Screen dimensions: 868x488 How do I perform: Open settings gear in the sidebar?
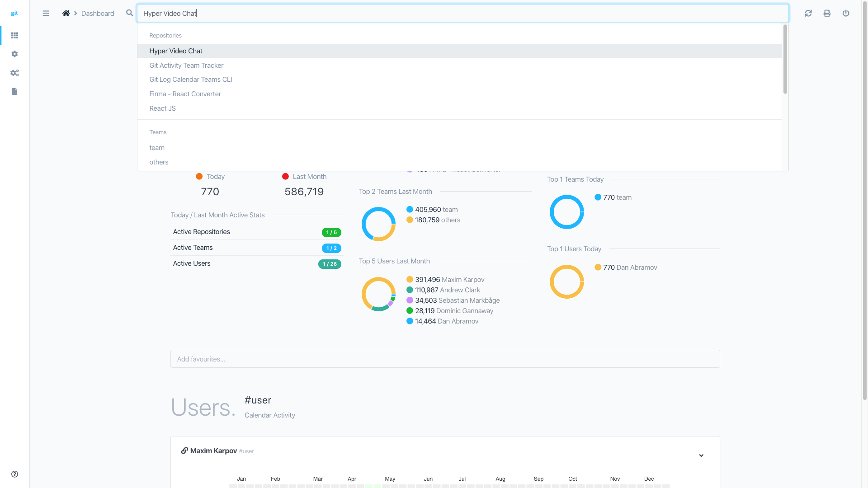point(14,54)
